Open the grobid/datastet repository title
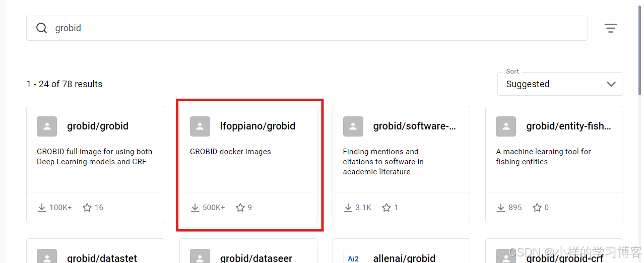Viewport: 644px width, 263px height. point(102,258)
